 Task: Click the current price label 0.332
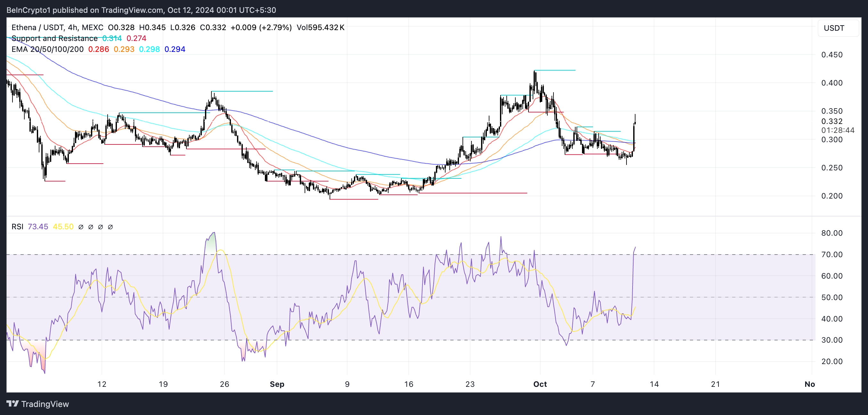[x=831, y=121]
